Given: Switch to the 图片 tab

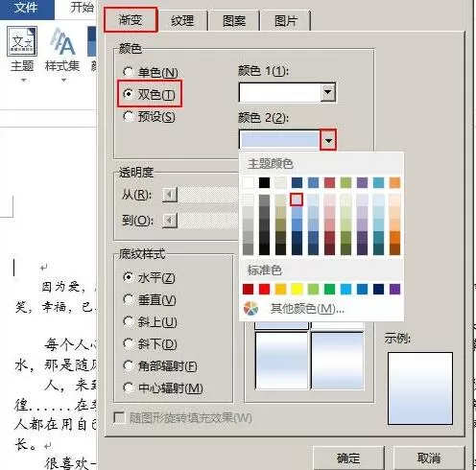Looking at the screenshot, I should tap(286, 21).
